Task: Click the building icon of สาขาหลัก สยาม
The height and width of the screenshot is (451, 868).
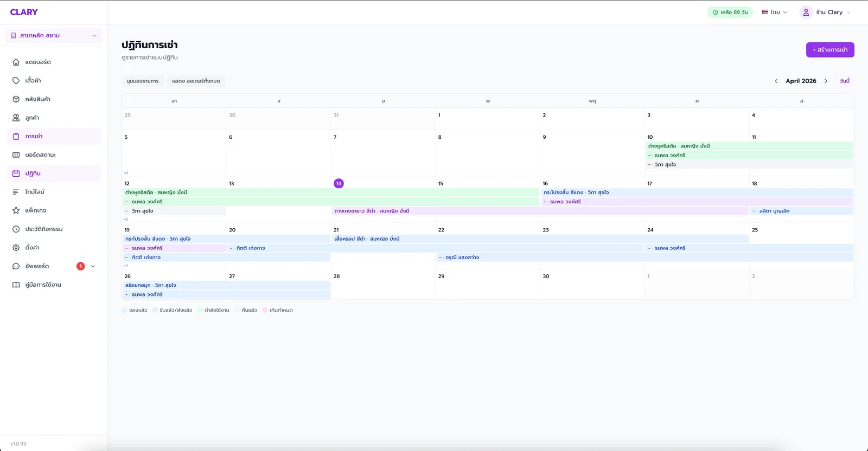Action: point(14,36)
